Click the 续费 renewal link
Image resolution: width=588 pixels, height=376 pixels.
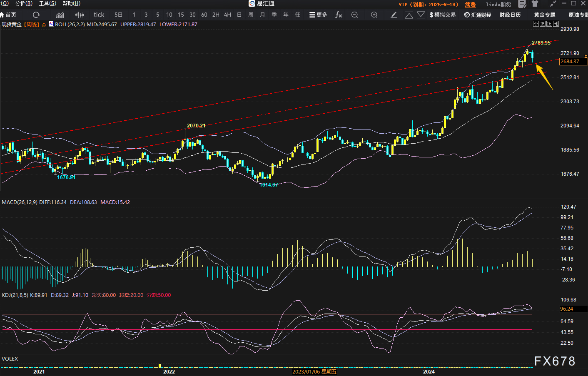470,5
